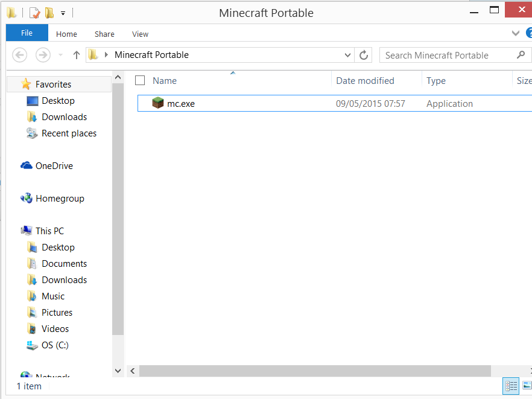Open Videos under This PC
The height and width of the screenshot is (399, 532).
(x=55, y=329)
